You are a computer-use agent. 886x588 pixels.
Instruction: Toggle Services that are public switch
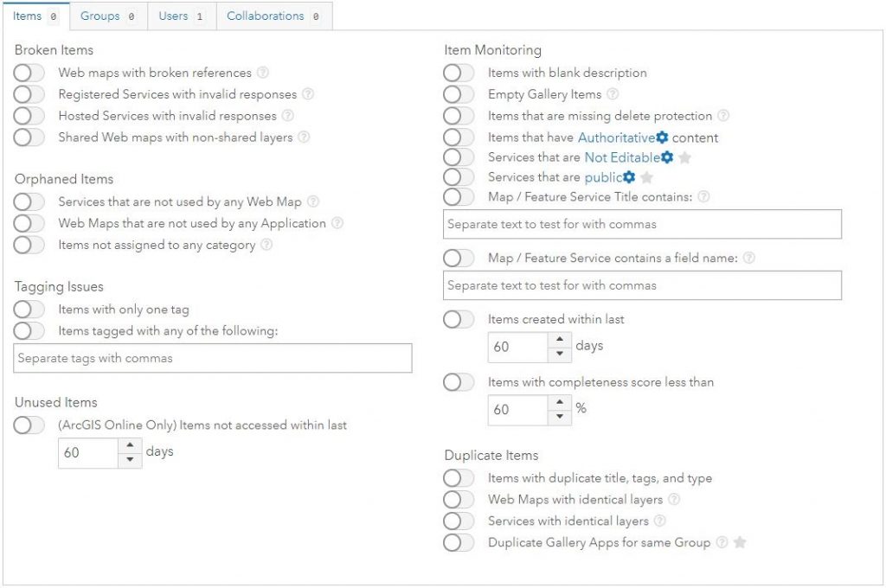(x=459, y=177)
